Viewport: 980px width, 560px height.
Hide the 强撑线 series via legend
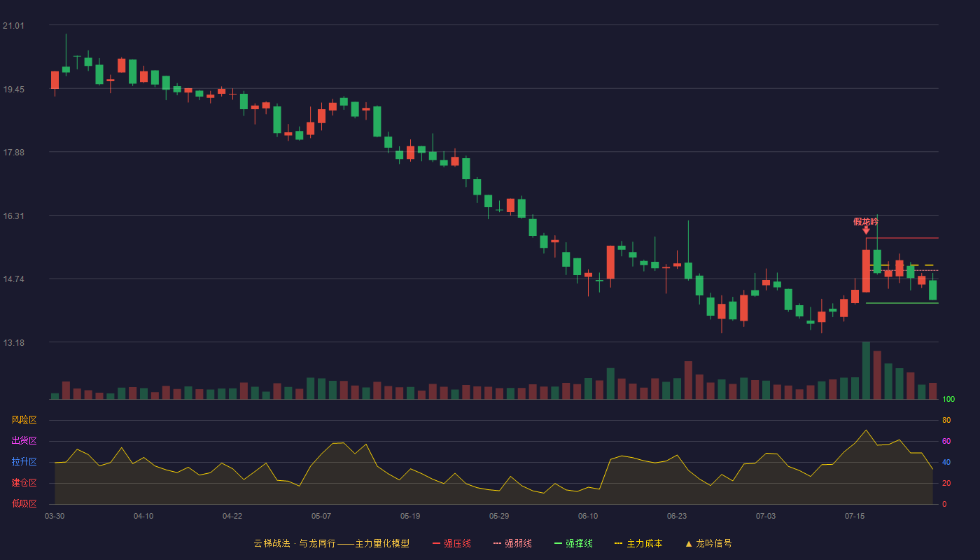(x=573, y=543)
